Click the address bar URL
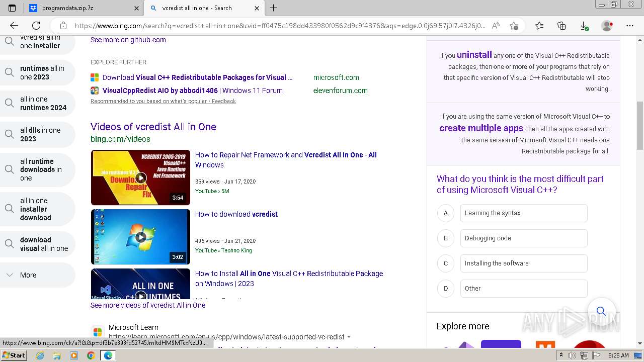Viewport: 644px width, 362px height. [280, 26]
